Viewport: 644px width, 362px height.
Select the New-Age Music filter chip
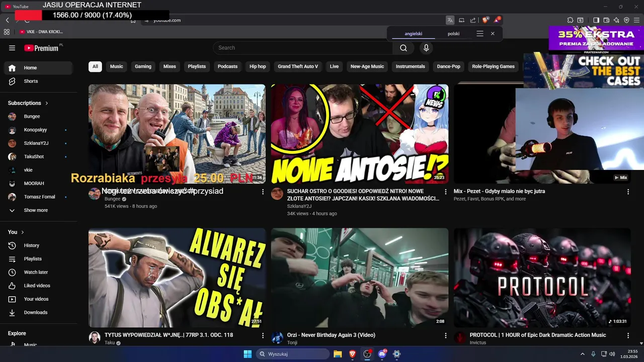(x=367, y=66)
